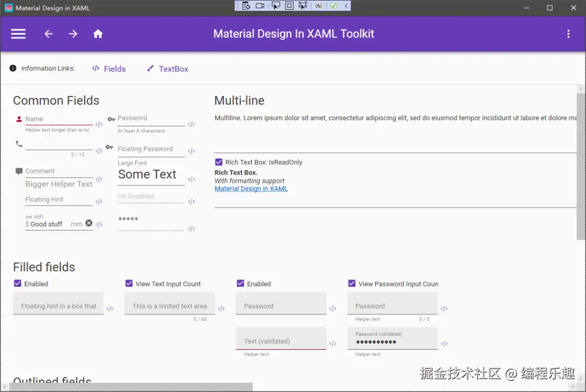The height and width of the screenshot is (392, 586).
Task: Click the phone icon in Common Fields
Action: pos(19,144)
